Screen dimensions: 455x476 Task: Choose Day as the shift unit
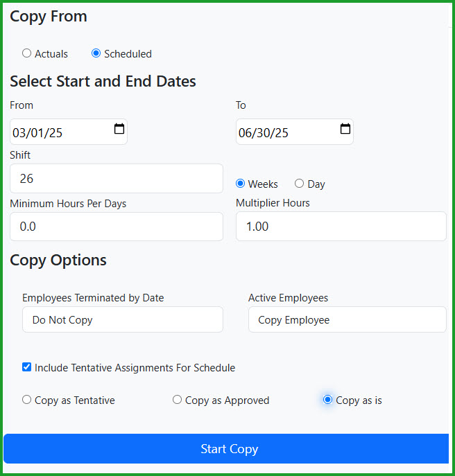tap(299, 184)
